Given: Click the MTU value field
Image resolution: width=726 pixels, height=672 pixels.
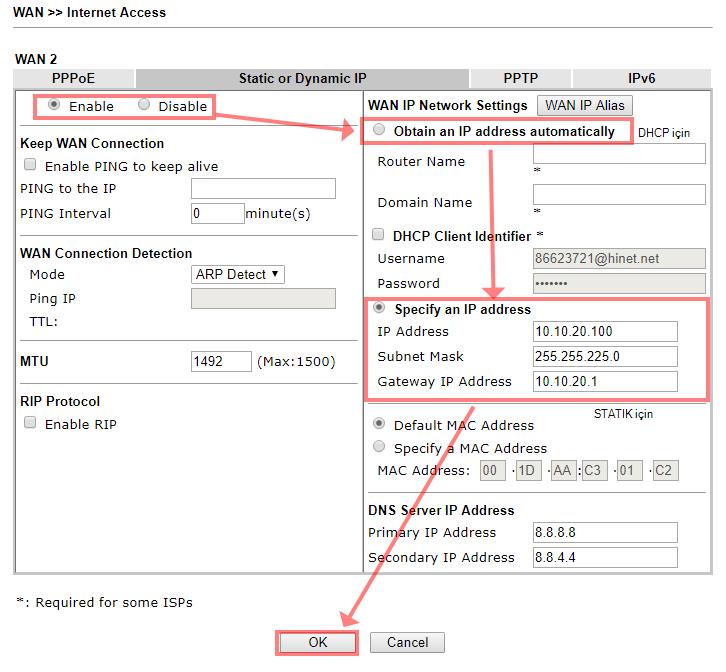Looking at the screenshot, I should [x=221, y=361].
